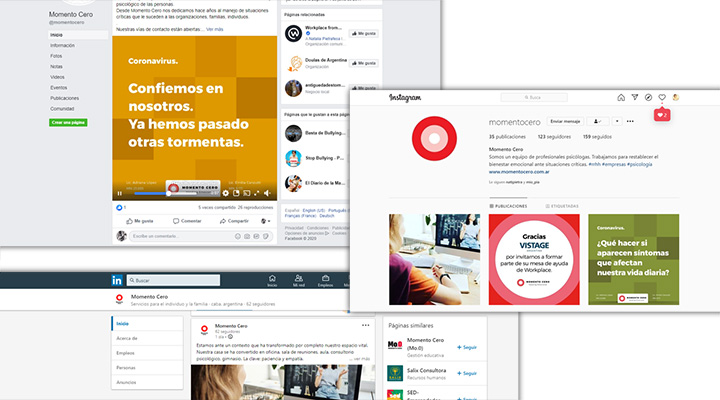Like the Workplace from... related page

[364, 34]
